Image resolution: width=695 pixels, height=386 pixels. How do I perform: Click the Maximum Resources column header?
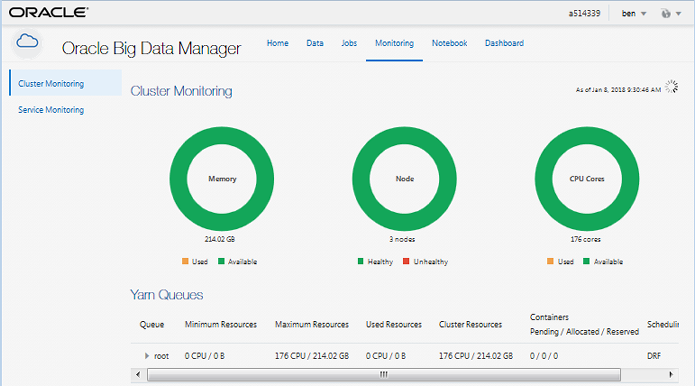coord(312,324)
